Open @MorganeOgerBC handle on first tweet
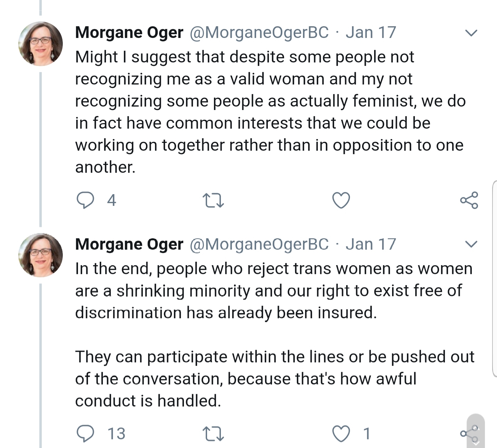The width and height of the screenshot is (497, 448). click(x=259, y=33)
